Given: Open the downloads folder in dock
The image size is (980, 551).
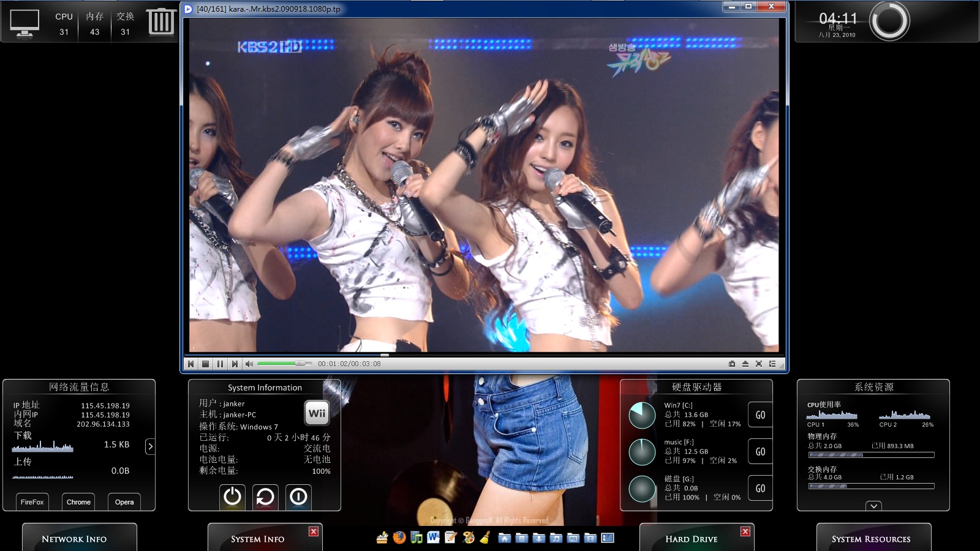Looking at the screenshot, I should click(539, 538).
